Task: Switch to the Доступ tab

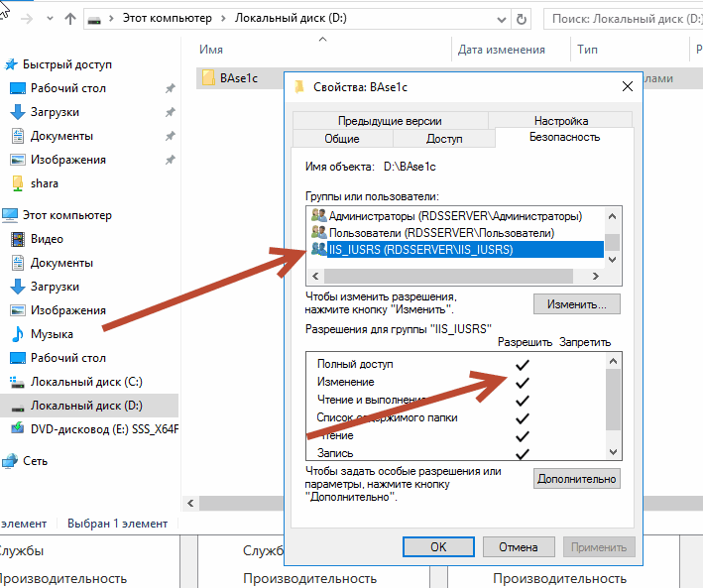Action: tap(443, 139)
